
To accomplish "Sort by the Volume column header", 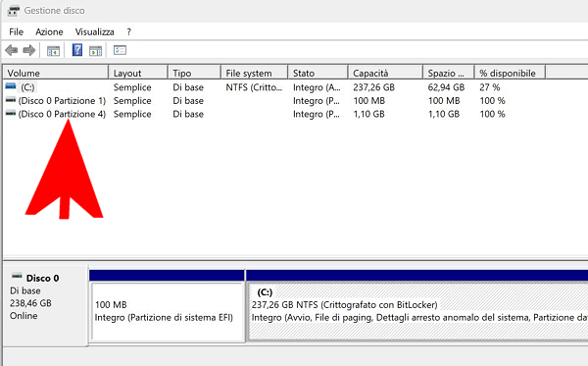I will coord(56,73).
